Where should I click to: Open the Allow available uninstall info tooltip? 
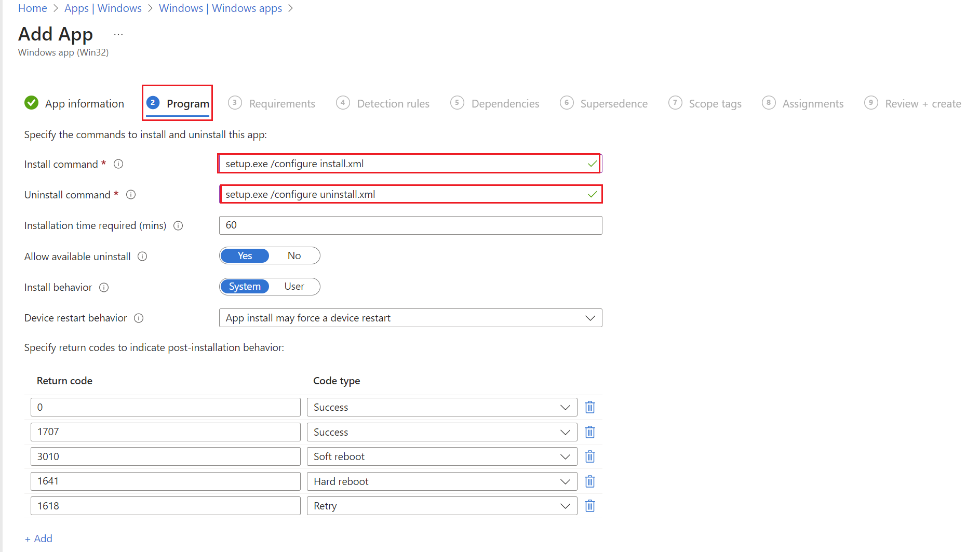coord(142,256)
